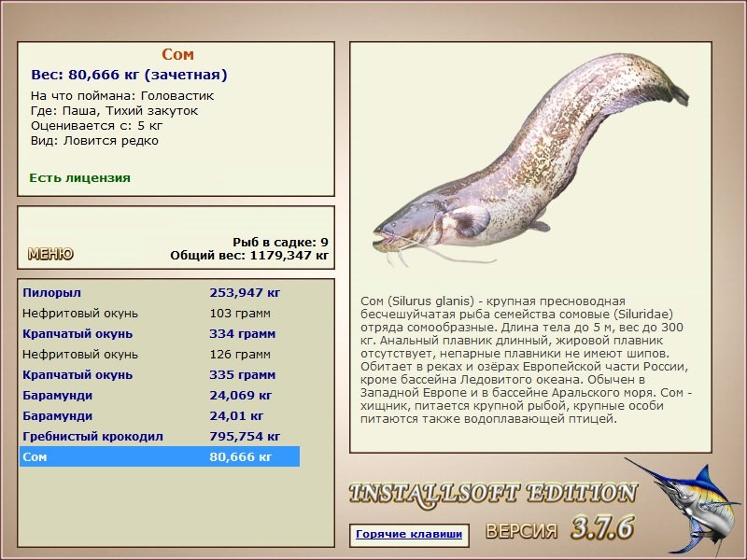Select Нефритовый окунь weighing 103 грамм
Screen dimensions: 747x560
point(160,314)
